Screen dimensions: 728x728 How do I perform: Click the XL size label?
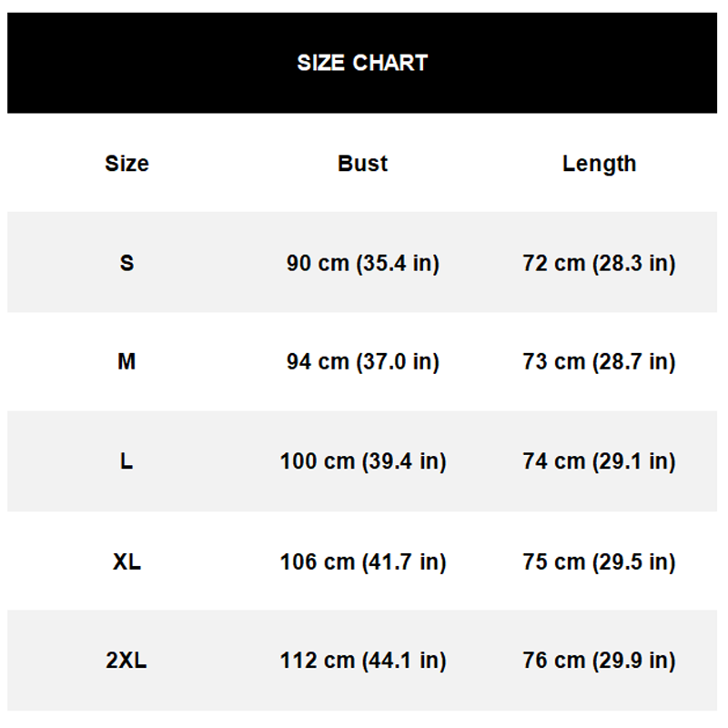click(126, 561)
